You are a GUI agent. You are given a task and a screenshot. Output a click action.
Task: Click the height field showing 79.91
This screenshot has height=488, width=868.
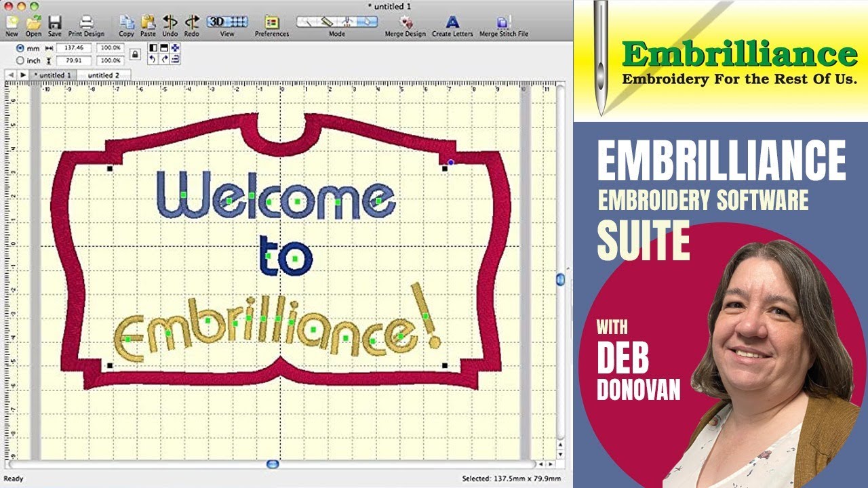[x=74, y=60]
